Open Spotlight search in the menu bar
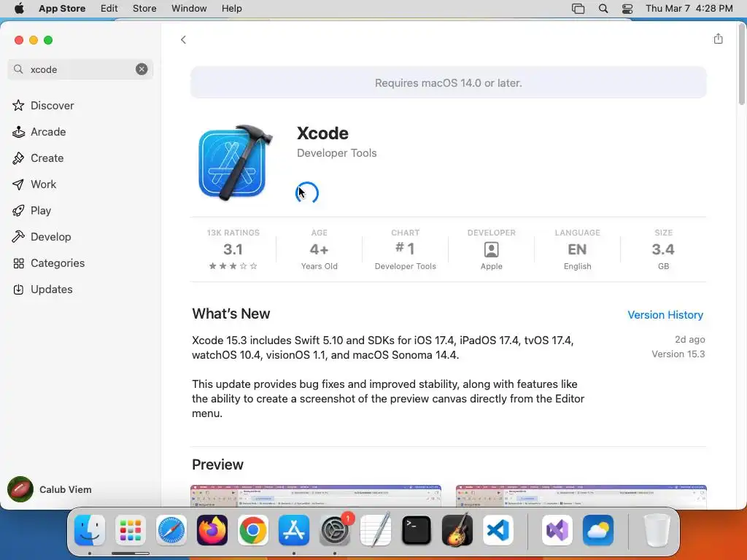The width and height of the screenshot is (747, 560). pos(603,9)
